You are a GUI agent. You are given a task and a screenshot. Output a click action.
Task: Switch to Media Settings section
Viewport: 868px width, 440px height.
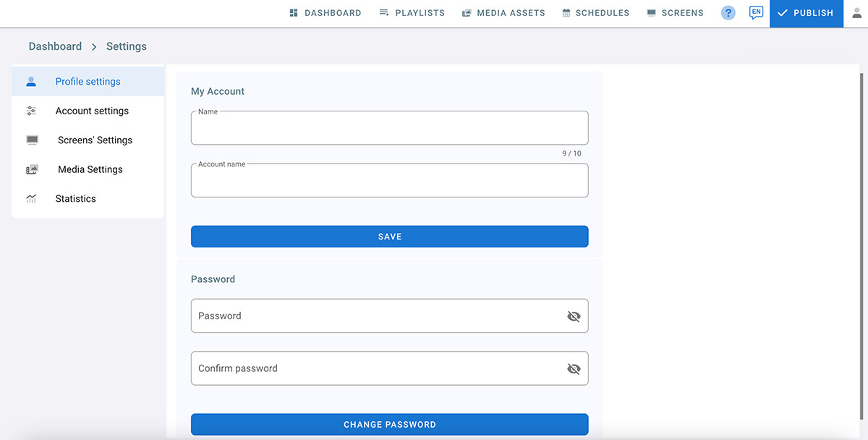(90, 169)
